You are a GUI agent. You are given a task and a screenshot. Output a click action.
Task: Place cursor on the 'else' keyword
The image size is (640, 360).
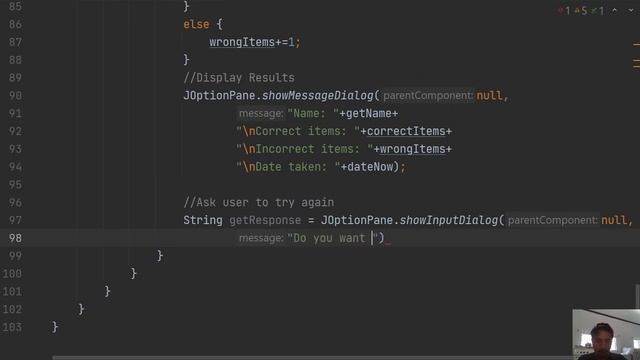click(196, 24)
